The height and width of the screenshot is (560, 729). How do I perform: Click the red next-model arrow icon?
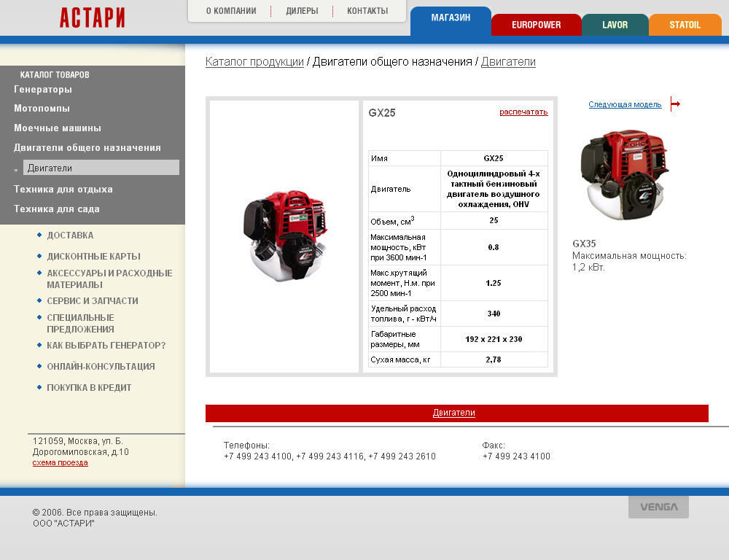coord(674,104)
